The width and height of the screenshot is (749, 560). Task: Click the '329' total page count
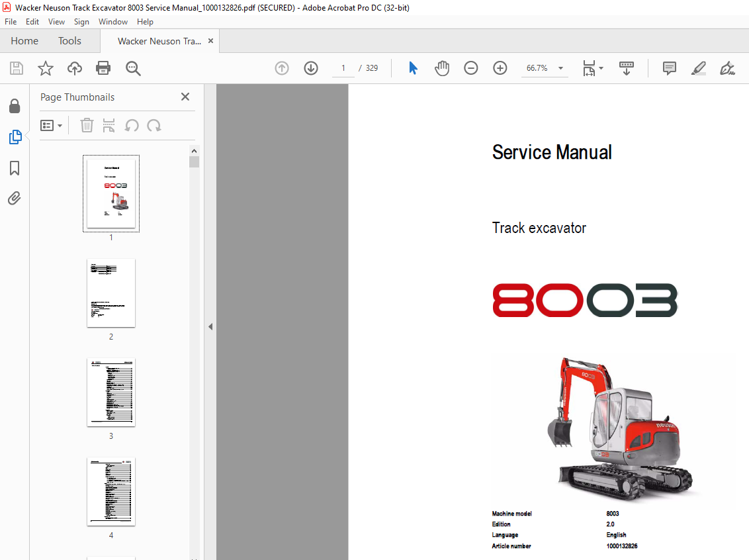coord(372,68)
